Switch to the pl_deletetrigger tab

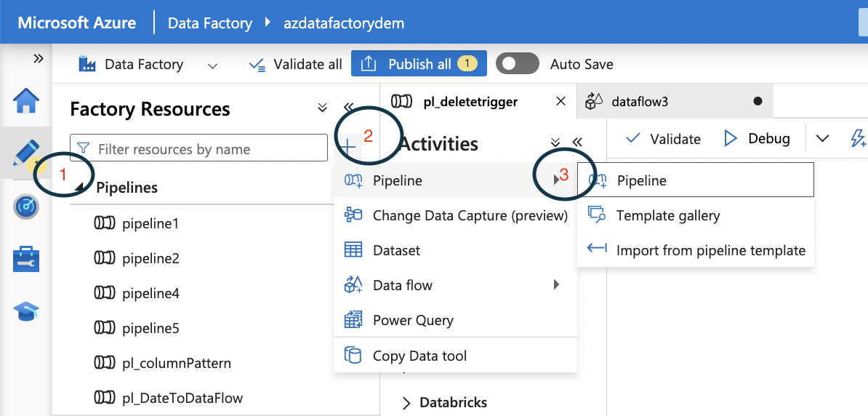[470, 101]
